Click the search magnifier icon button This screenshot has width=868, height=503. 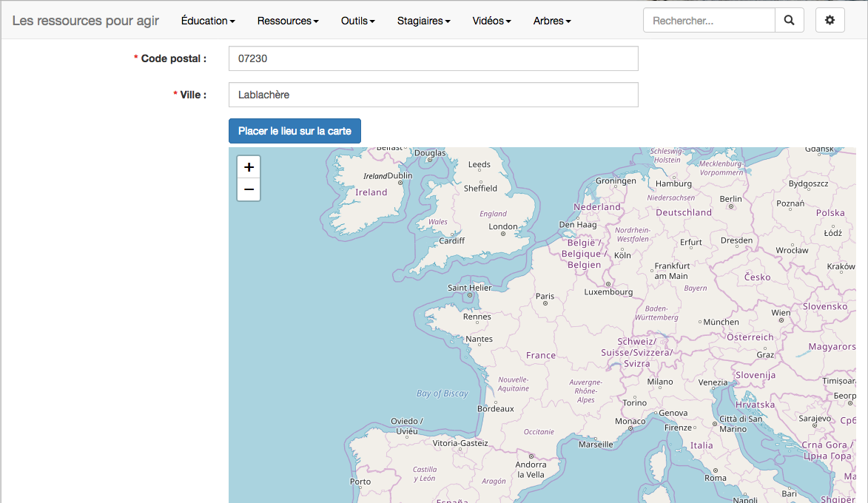point(790,21)
